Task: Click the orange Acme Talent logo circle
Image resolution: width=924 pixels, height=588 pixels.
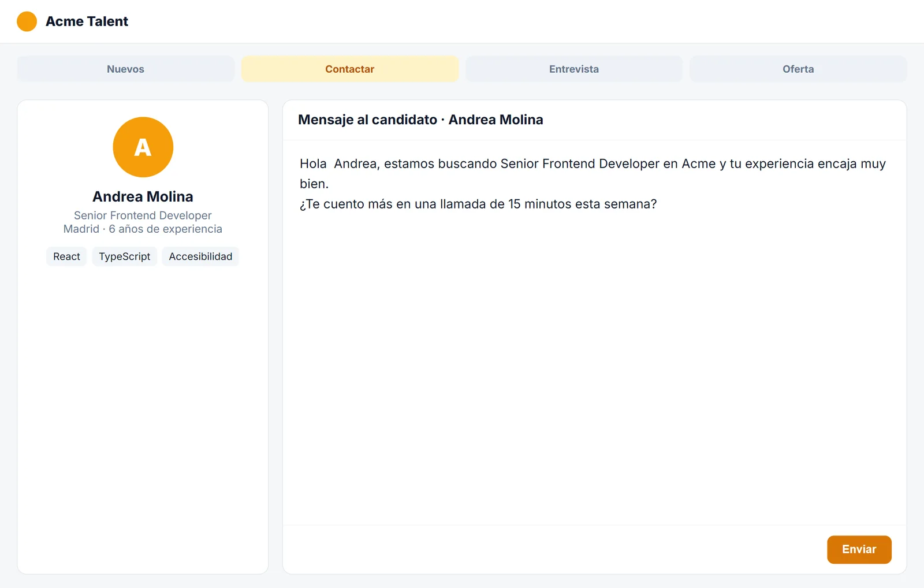Action: click(27, 21)
